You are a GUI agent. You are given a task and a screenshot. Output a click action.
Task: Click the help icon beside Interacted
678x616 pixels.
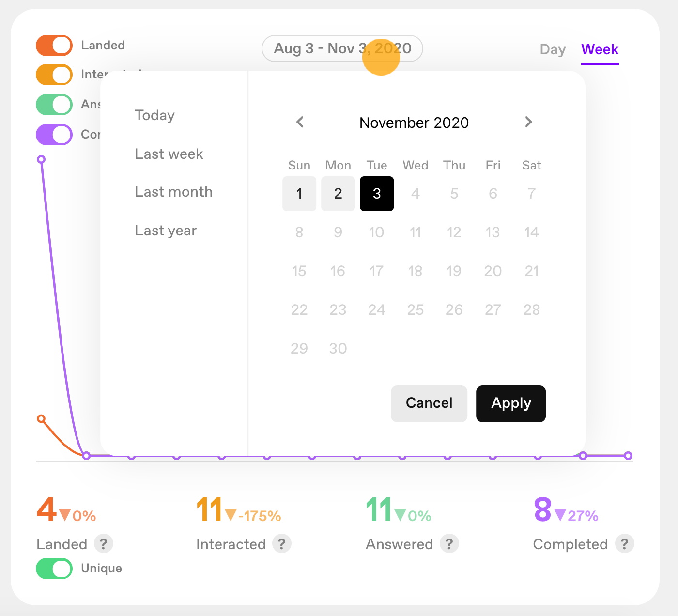pos(282,544)
